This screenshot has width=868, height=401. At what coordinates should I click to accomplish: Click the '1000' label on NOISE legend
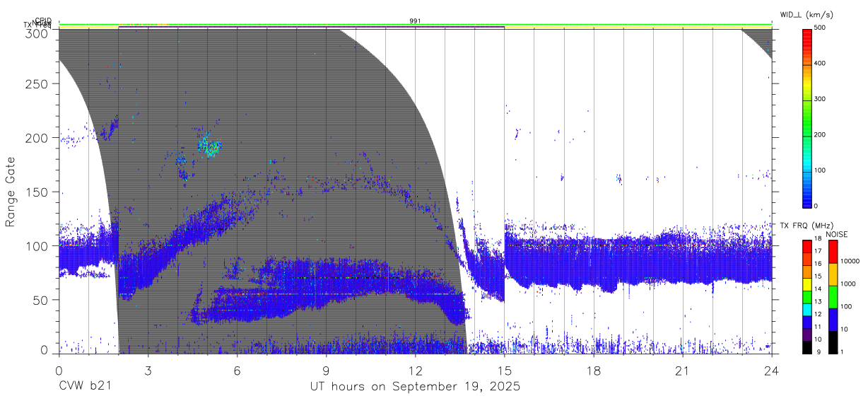point(847,283)
